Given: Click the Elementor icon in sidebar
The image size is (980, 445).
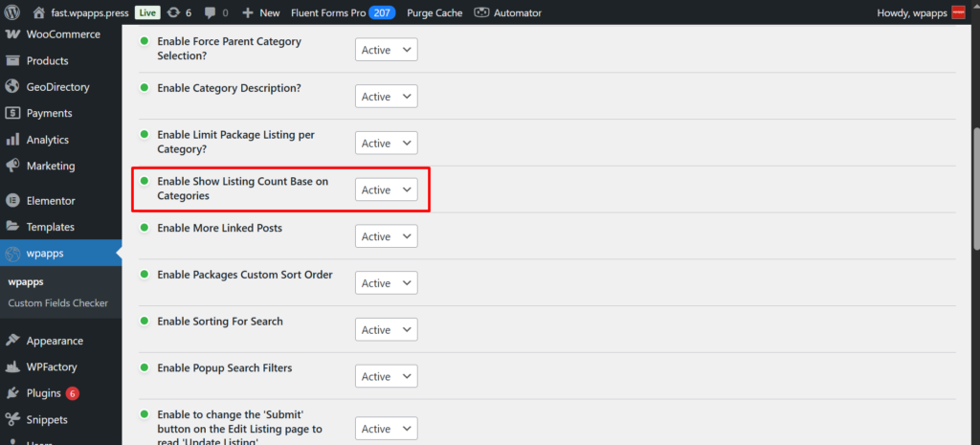Looking at the screenshot, I should (x=12, y=201).
